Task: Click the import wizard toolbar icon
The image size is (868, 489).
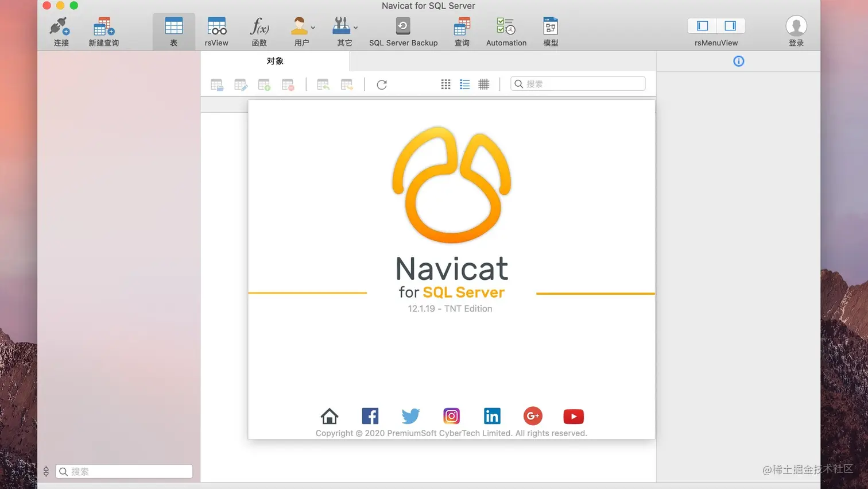Action: point(323,85)
